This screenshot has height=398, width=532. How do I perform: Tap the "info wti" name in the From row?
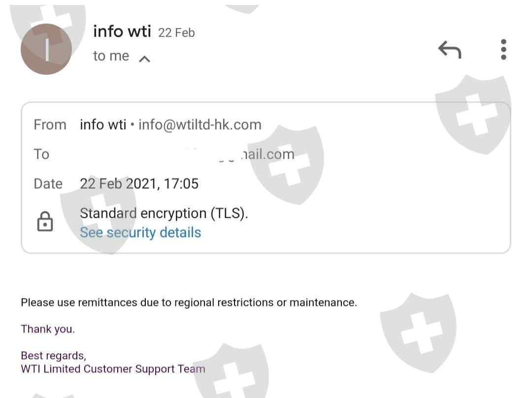[x=103, y=125]
